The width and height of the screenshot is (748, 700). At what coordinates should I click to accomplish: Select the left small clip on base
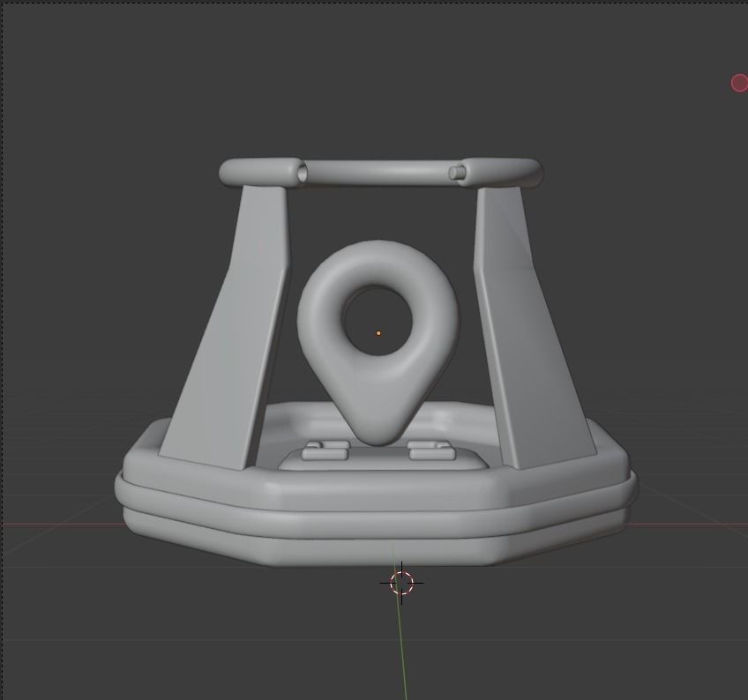pyautogui.click(x=325, y=451)
